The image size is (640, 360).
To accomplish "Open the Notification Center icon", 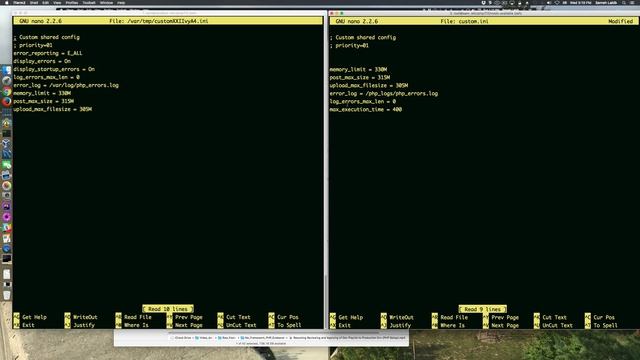I will coord(633,2).
